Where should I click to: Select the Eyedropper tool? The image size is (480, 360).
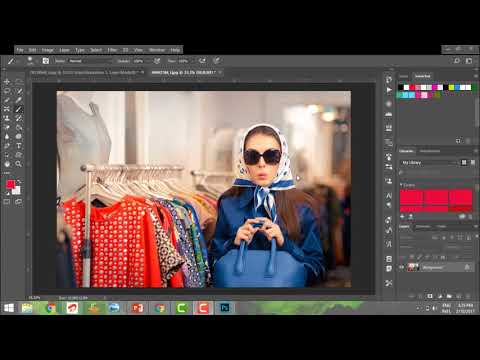coord(19,100)
